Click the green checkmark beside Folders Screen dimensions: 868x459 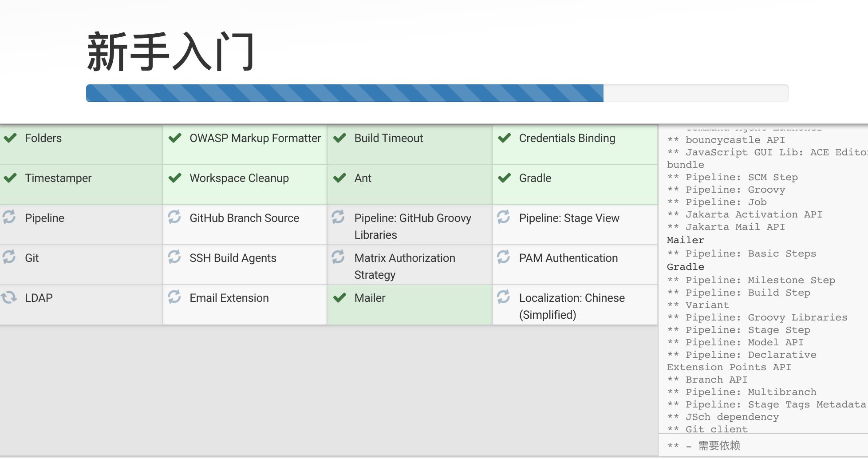coord(10,138)
